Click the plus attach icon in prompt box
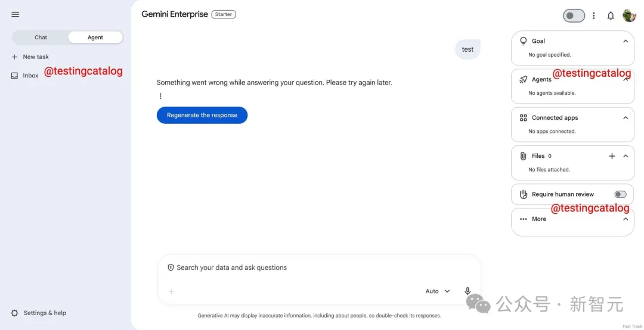The height and width of the screenshot is (330, 644). coord(171,291)
